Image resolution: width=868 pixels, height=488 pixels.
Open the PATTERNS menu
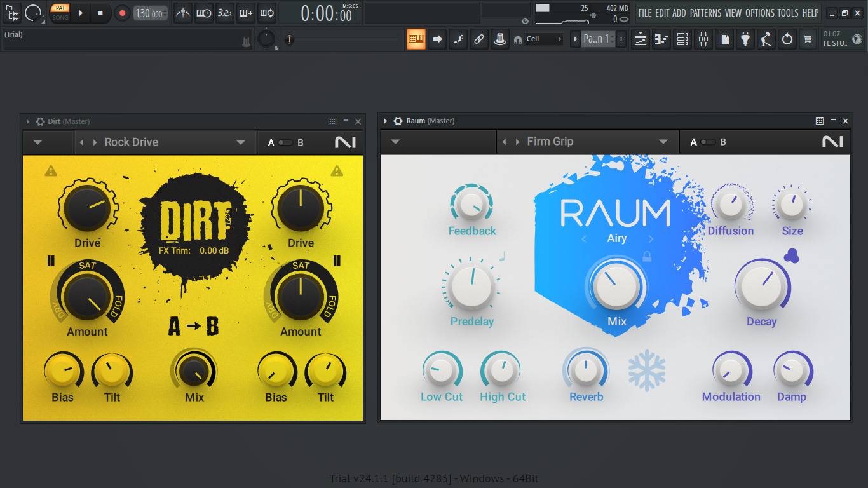[x=706, y=13]
